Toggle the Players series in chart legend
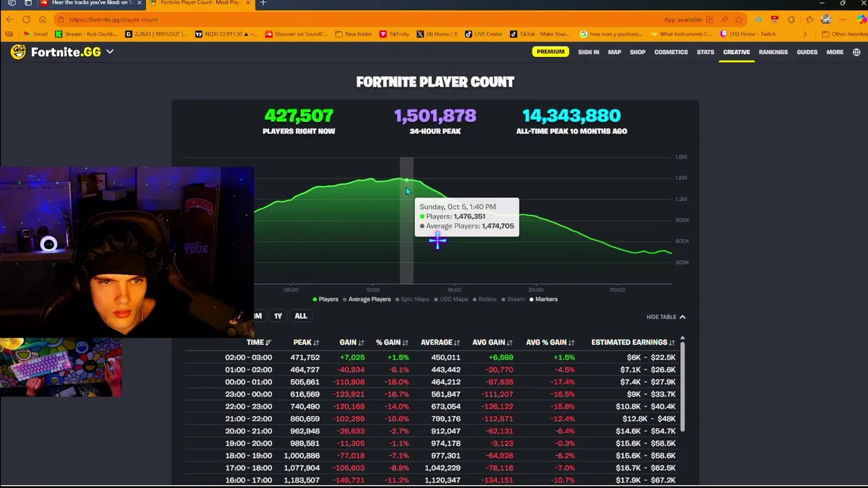 (325, 299)
